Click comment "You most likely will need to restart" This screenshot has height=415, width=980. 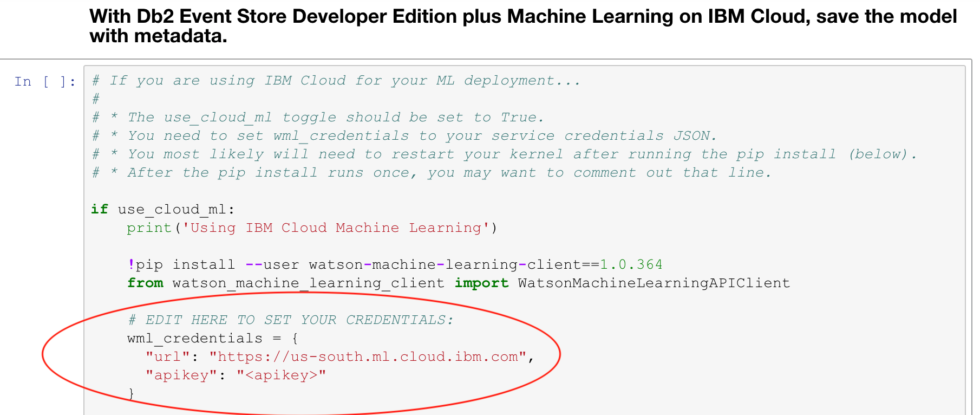coord(504,154)
